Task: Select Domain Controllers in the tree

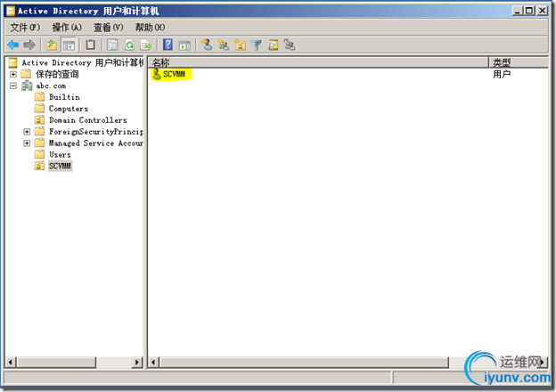Action: [x=88, y=120]
